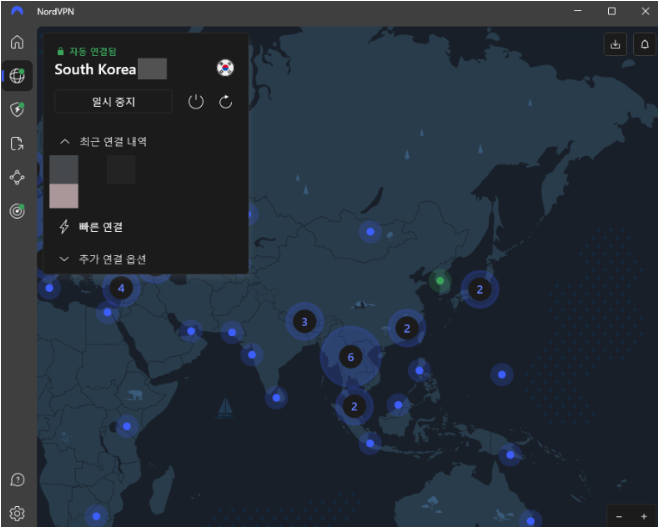Click the reconnect refresh icon
Image resolution: width=659 pixels, height=527 pixels.
point(226,102)
